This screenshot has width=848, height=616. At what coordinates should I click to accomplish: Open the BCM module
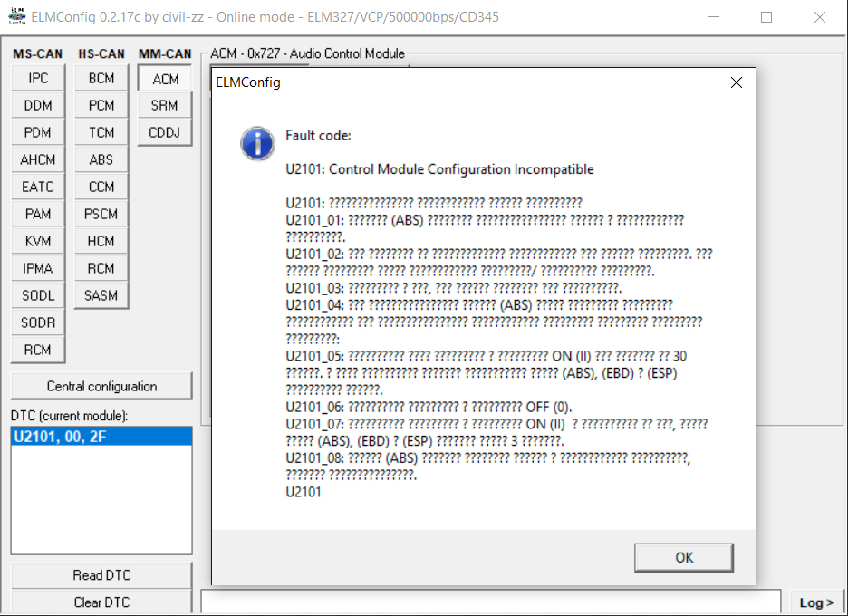[101, 79]
